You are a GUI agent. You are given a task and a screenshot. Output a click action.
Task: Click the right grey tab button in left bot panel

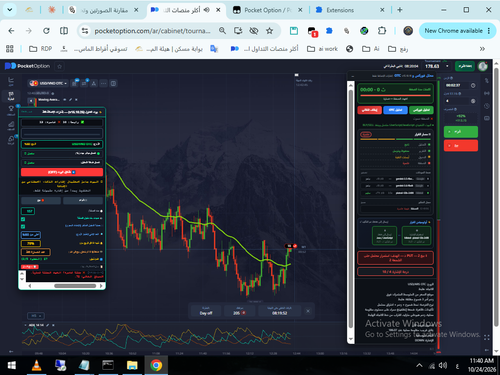[x=83, y=200]
